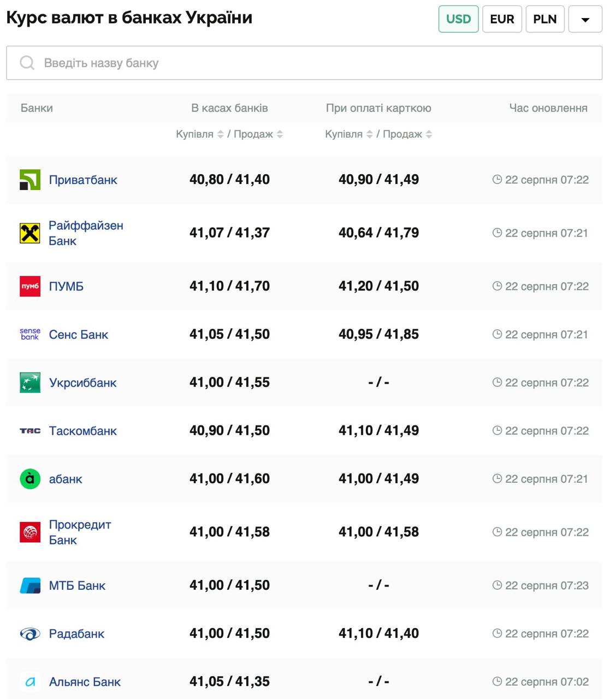This screenshot has height=699, width=616.
Task: Click the green Укрсиббанк logo
Action: coord(30,383)
